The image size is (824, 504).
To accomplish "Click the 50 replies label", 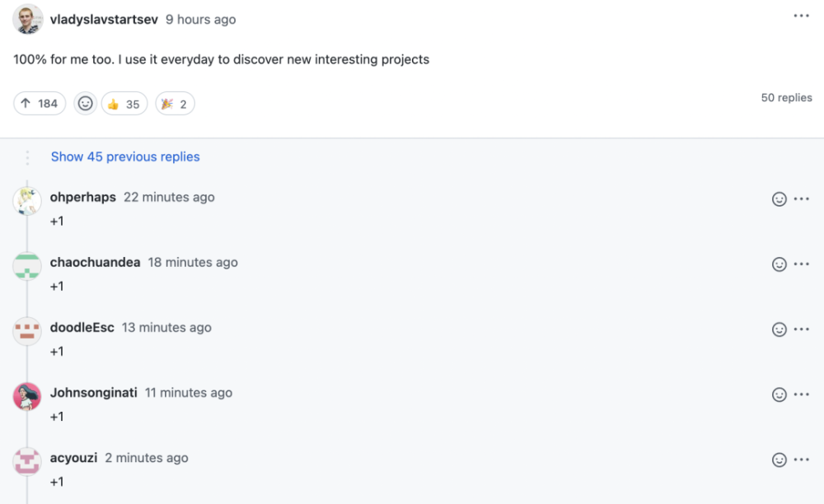I will [x=786, y=97].
